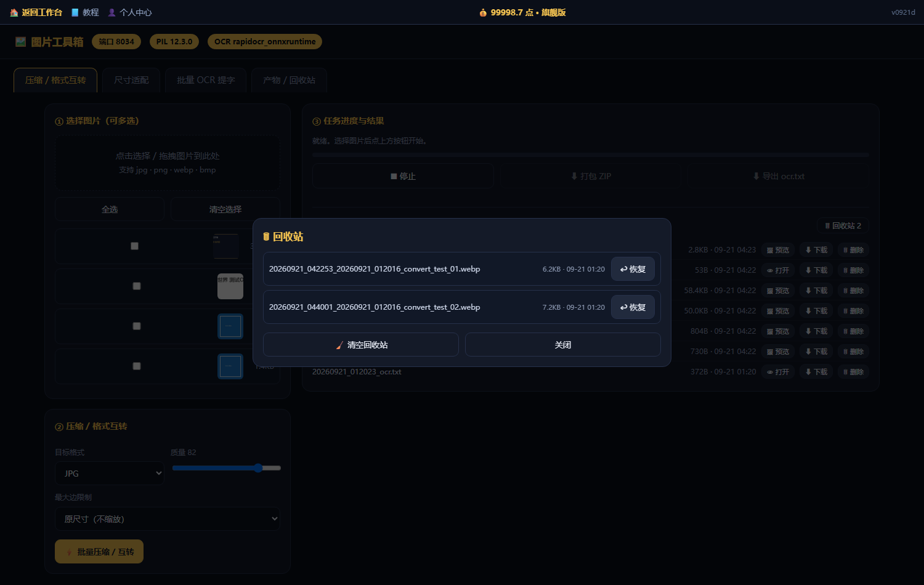
Task: Click the picture icon beside 图片工具箱 title
Action: click(x=21, y=42)
